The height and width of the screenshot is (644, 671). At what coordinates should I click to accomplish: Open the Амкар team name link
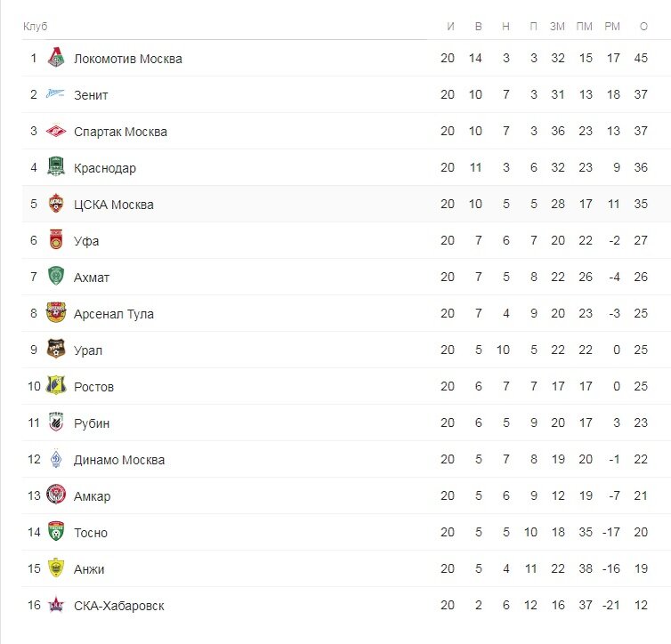click(92, 496)
